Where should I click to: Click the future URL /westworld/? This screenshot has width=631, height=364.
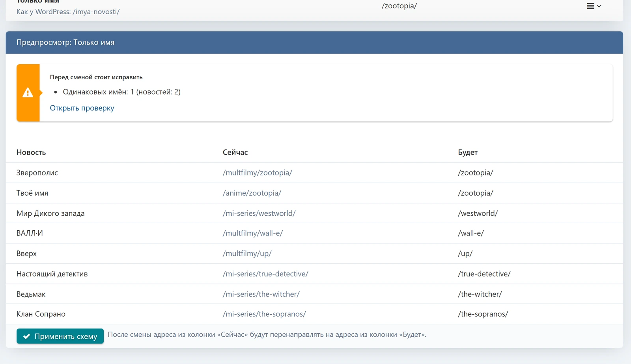coord(478,213)
